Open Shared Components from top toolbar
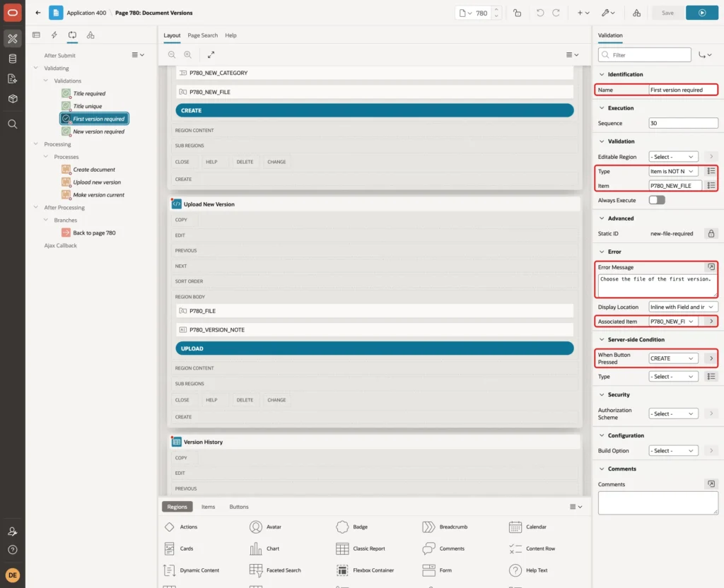The image size is (724, 588). point(636,13)
